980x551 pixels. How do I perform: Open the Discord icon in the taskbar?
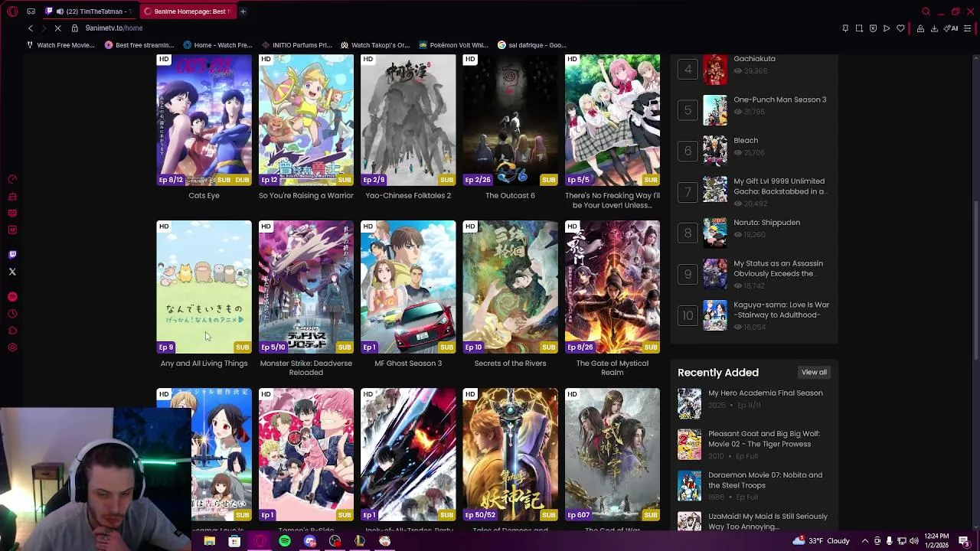(x=309, y=541)
